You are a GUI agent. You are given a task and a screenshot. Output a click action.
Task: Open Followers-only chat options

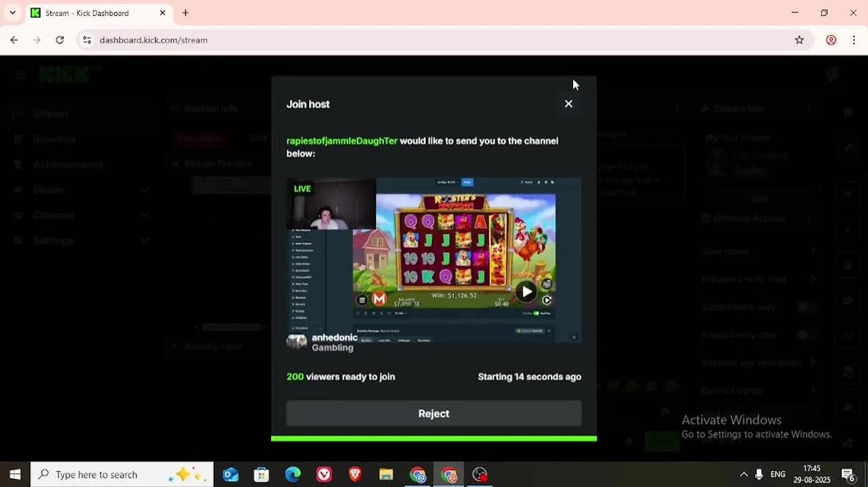coord(758,279)
